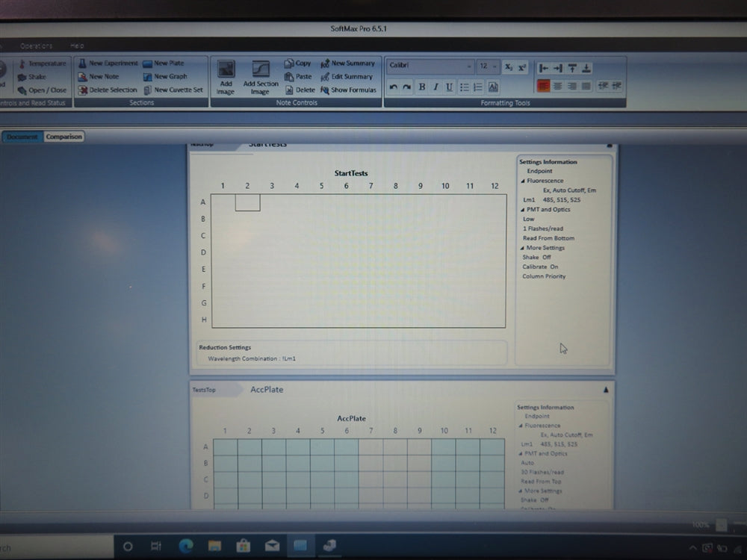Screen dimensions: 747x560
Task: Switch to the Document tab
Action: click(x=22, y=137)
